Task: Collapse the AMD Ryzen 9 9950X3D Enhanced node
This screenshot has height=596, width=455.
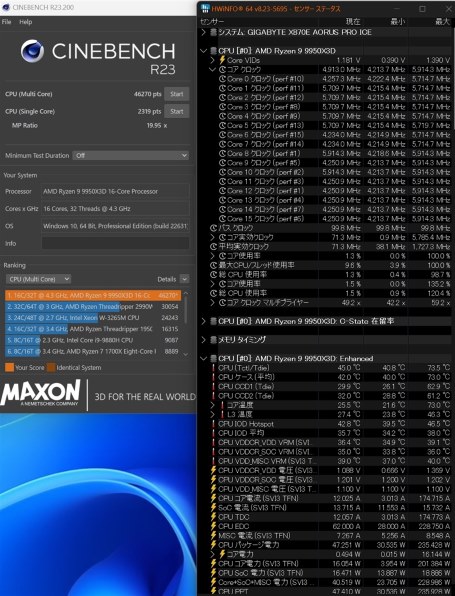Action: pos(203,358)
